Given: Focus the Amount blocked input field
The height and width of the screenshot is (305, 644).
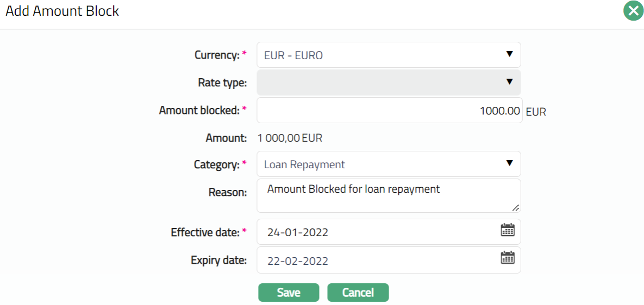Looking at the screenshot, I should [x=389, y=111].
